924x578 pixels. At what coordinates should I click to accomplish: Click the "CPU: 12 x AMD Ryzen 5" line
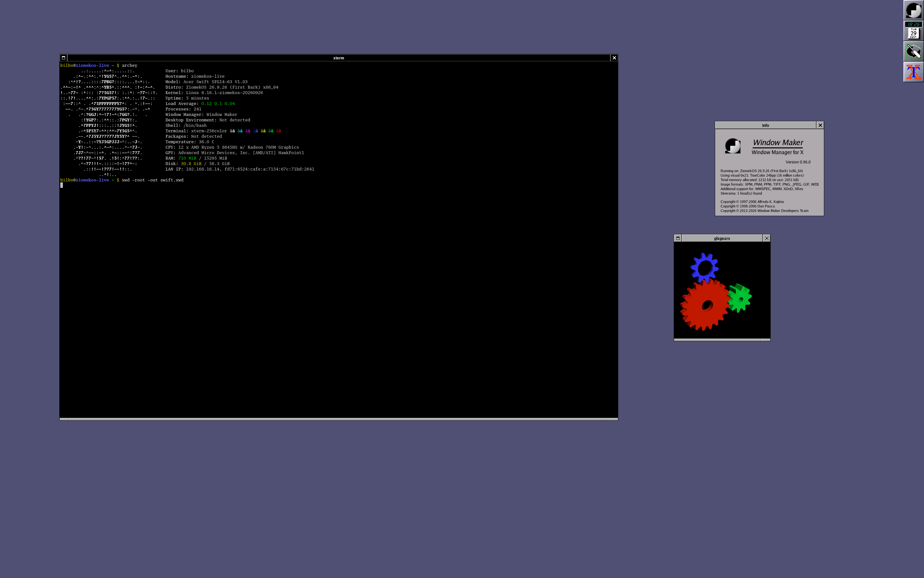pyautogui.click(x=232, y=147)
